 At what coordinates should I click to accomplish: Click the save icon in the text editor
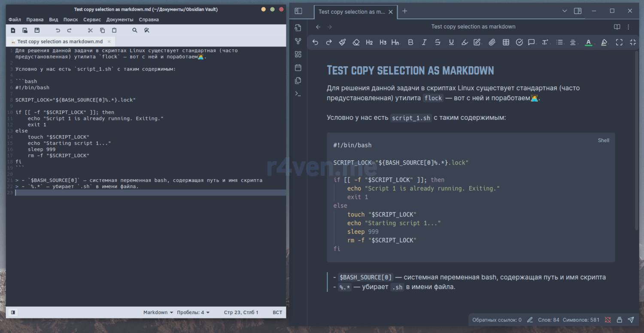(37, 31)
